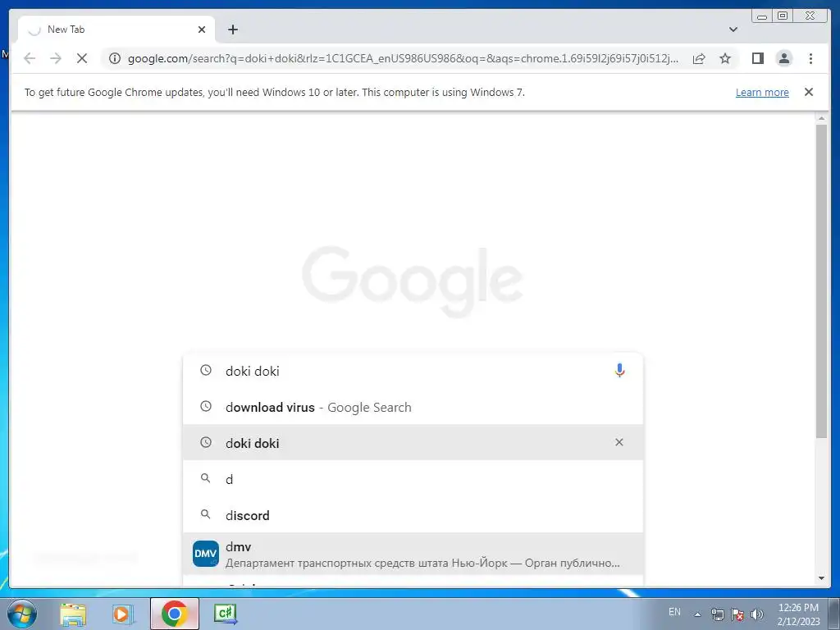Launch Windows Media Player from taskbar
Screen dimensions: 840x630
click(122, 614)
